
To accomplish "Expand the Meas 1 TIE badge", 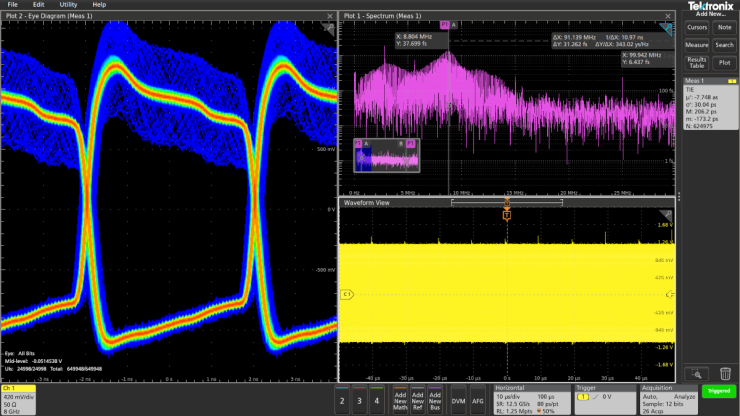I will tap(710, 105).
